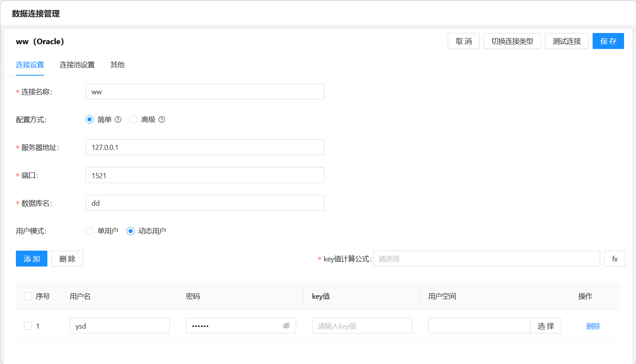Choose 单用户 user mode
This screenshot has width=636, height=364.
click(x=90, y=231)
